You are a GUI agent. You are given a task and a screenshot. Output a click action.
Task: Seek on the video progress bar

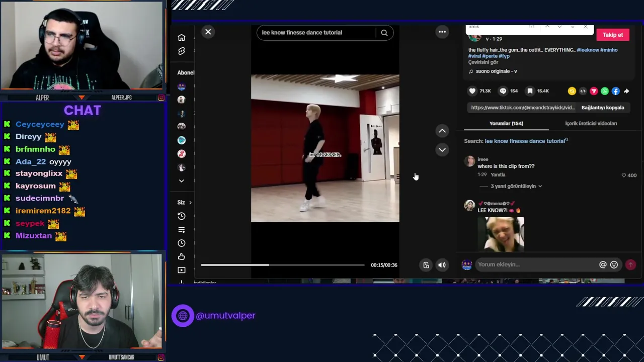click(x=283, y=265)
